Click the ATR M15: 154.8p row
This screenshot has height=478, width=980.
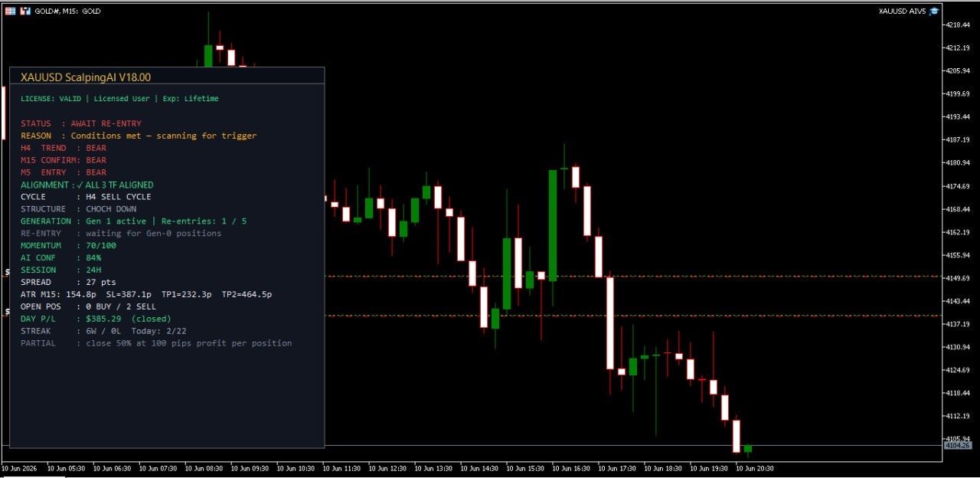146,294
